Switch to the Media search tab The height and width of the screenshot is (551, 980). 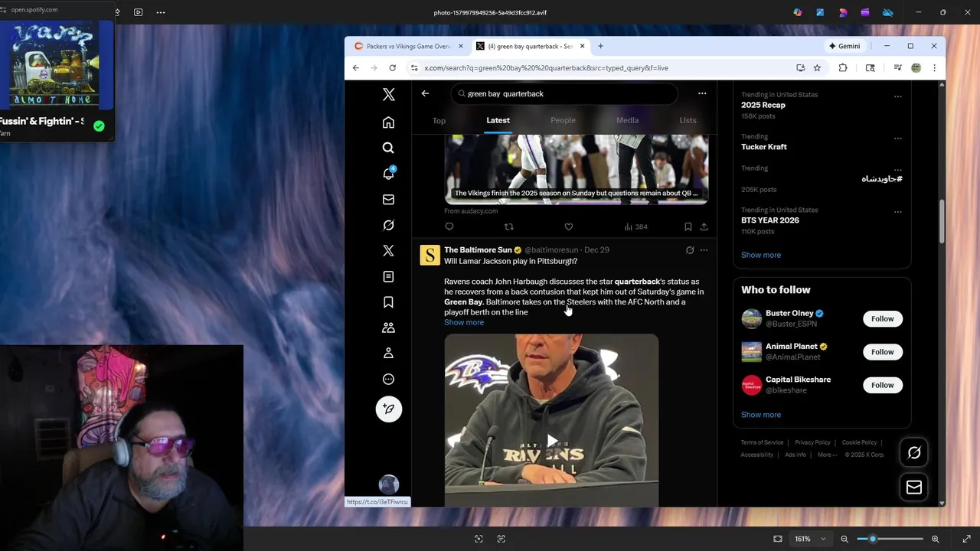tap(627, 120)
